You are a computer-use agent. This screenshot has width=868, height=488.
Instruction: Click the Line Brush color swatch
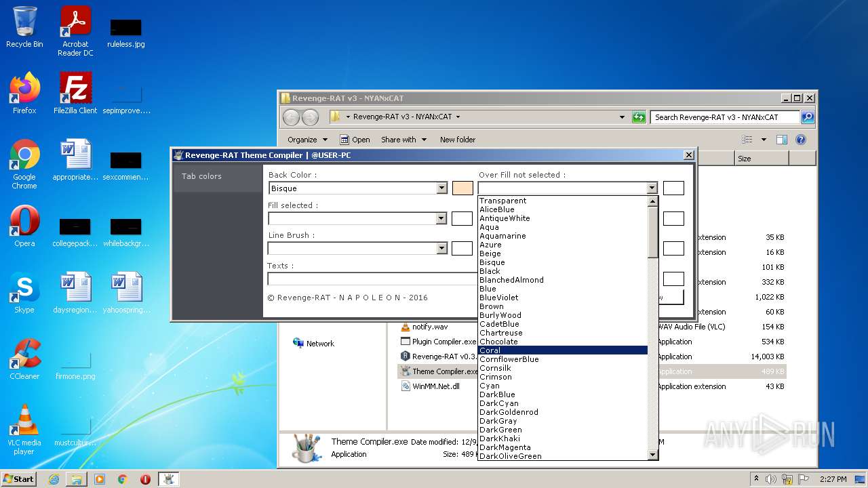(x=462, y=248)
